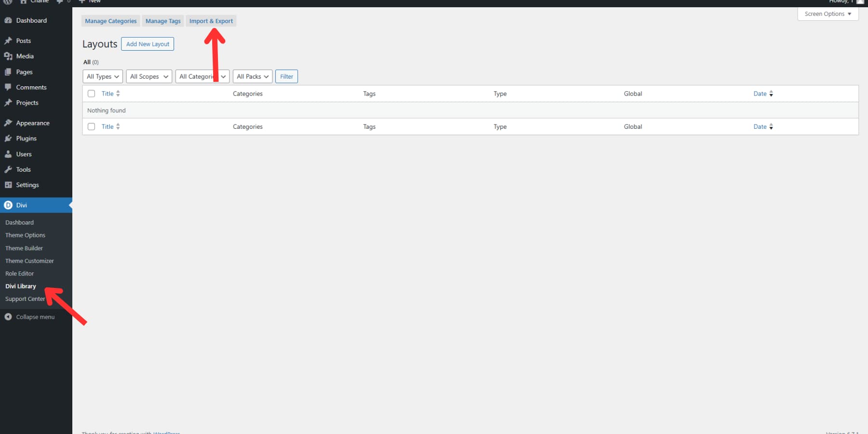Open the Divi dashboard via the D icon
Image resolution: width=868 pixels, height=434 pixels.
(9, 205)
